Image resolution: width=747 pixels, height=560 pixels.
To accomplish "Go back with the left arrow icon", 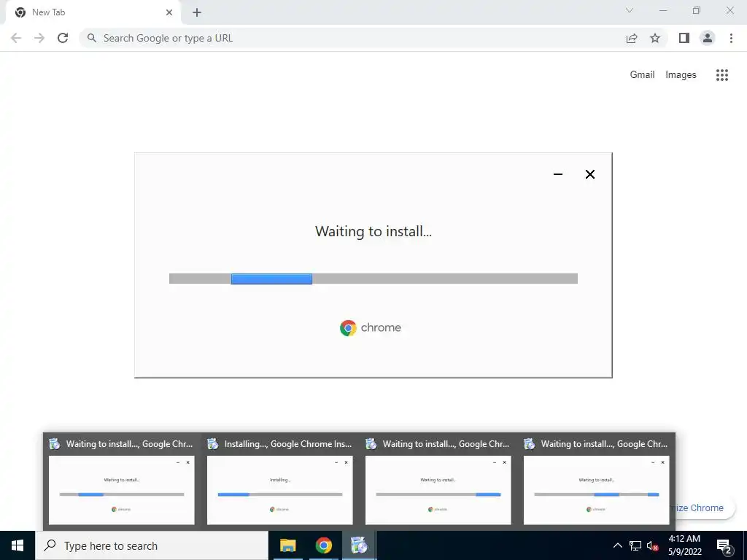I will tap(16, 38).
